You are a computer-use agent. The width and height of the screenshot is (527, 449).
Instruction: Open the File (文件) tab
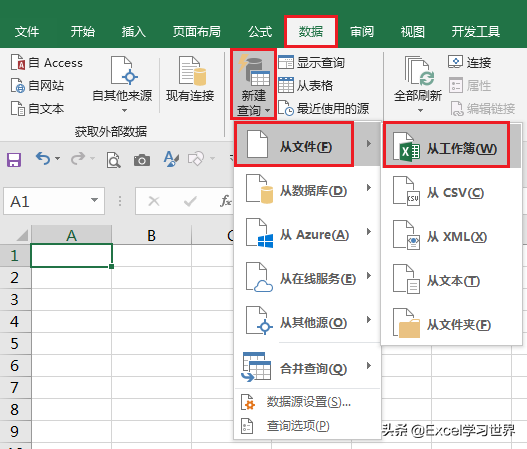pyautogui.click(x=27, y=32)
